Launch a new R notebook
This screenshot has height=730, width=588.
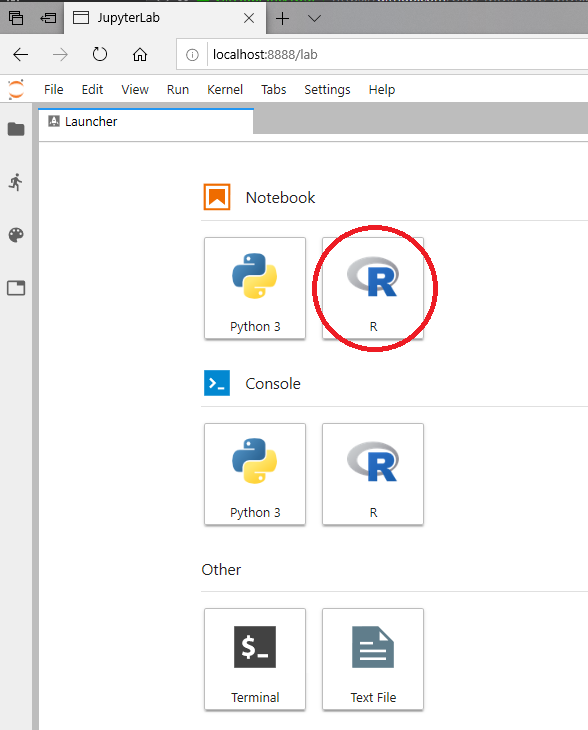[373, 288]
